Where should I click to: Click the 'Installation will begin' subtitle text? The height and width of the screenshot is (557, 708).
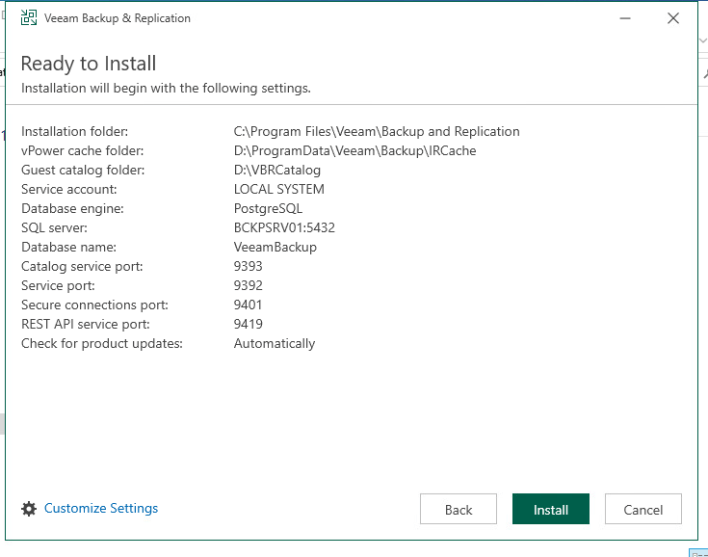pos(166,88)
